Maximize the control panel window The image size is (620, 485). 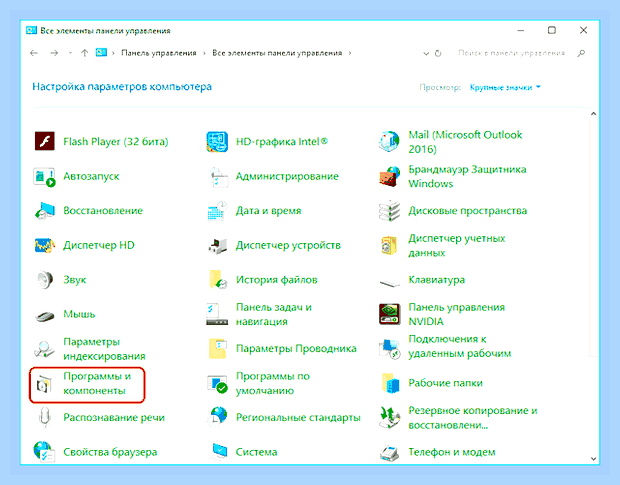click(x=552, y=30)
